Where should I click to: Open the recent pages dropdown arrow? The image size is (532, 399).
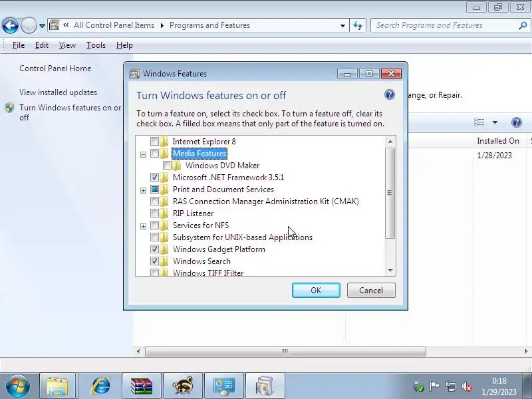(42, 26)
